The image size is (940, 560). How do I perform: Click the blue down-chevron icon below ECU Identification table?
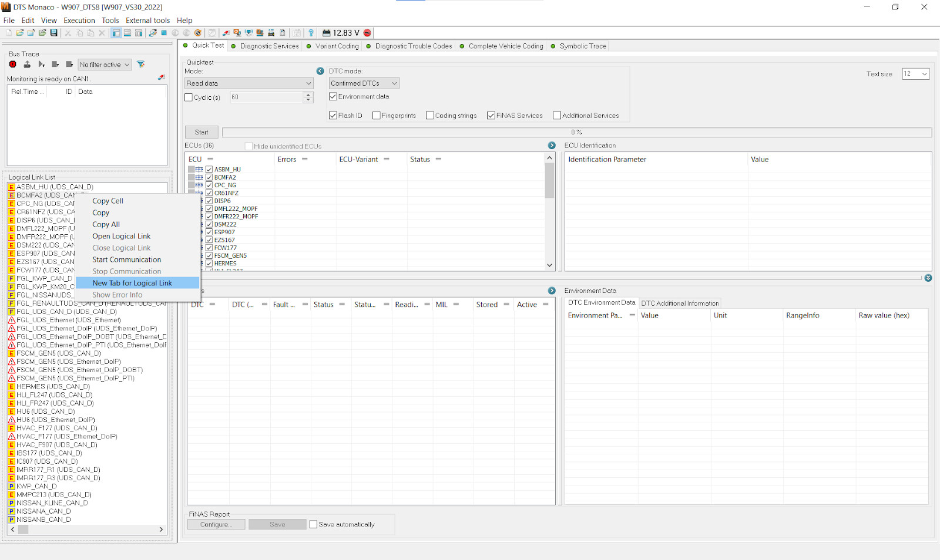(928, 278)
